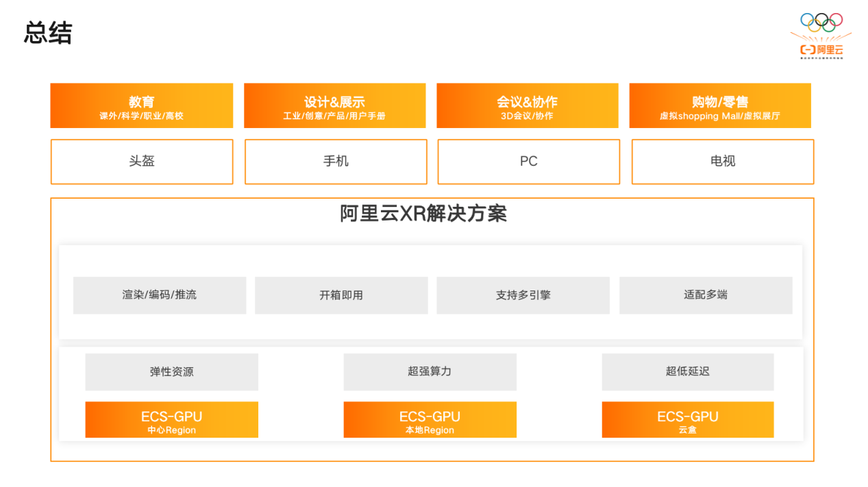Select the 弹性资源 gray box
Viewport: 868px width, 487px height.
click(172, 372)
